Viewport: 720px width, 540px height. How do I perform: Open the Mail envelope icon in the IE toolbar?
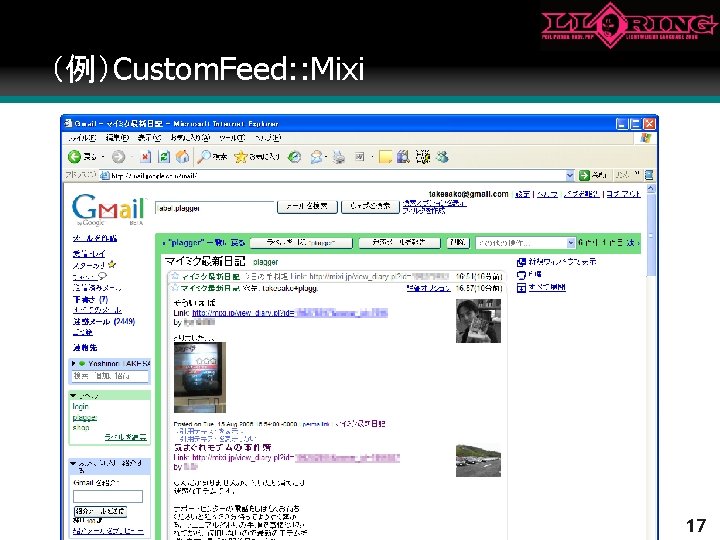[x=316, y=157]
